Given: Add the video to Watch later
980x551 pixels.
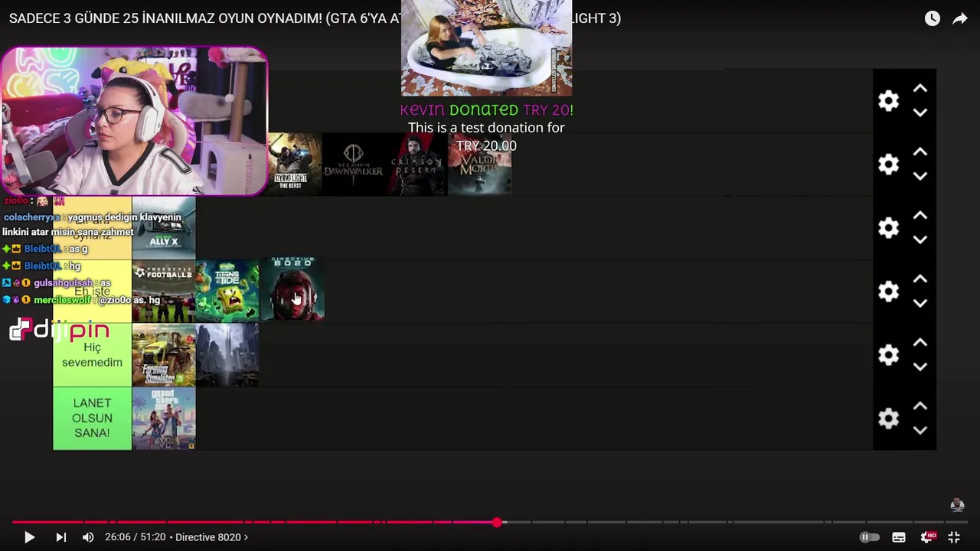Looking at the screenshot, I should coord(932,18).
